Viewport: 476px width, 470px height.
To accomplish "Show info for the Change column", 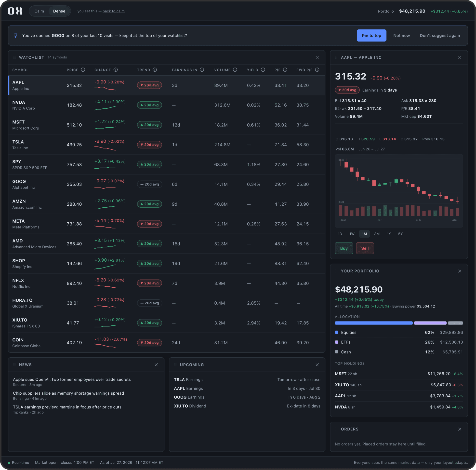I will tap(116, 70).
